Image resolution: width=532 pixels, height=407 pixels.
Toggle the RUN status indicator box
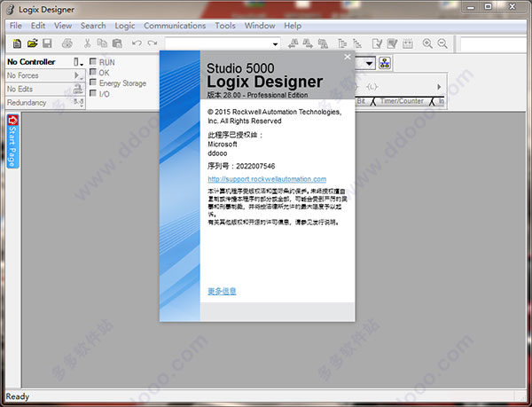coord(93,61)
